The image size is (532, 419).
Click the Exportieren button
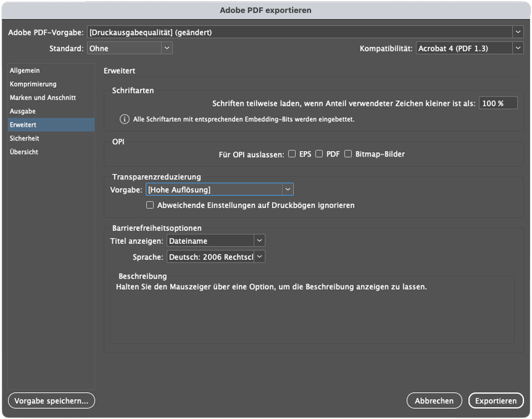(496, 400)
